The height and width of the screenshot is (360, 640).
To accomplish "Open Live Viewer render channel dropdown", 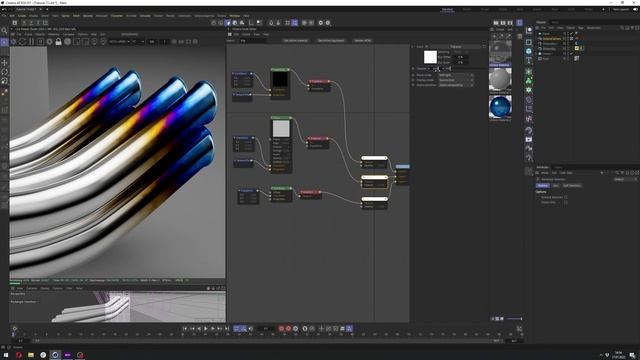I will coord(119,42).
